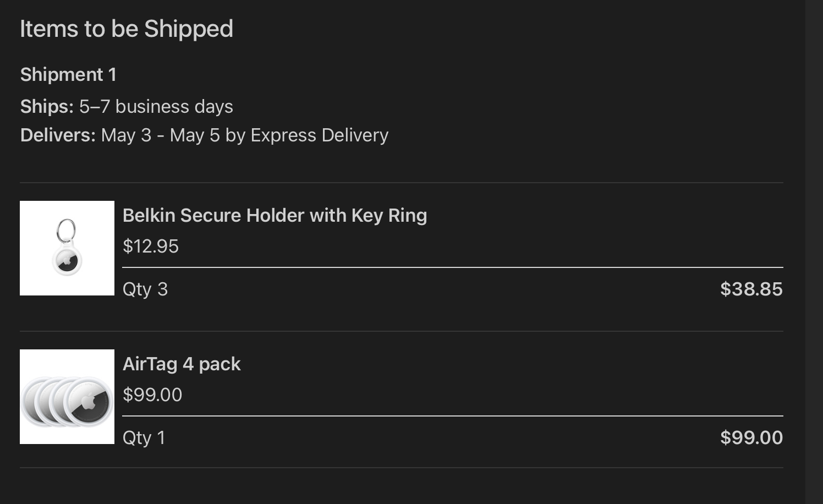
Task: Click the vertical scrollbar track at right edge
Action: click(814, 252)
